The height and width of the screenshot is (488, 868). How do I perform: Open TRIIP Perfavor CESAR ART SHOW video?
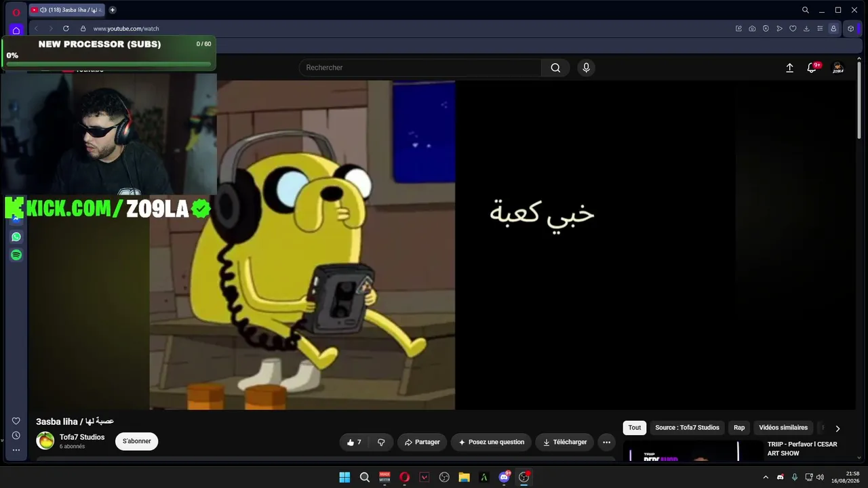pyautogui.click(x=802, y=449)
